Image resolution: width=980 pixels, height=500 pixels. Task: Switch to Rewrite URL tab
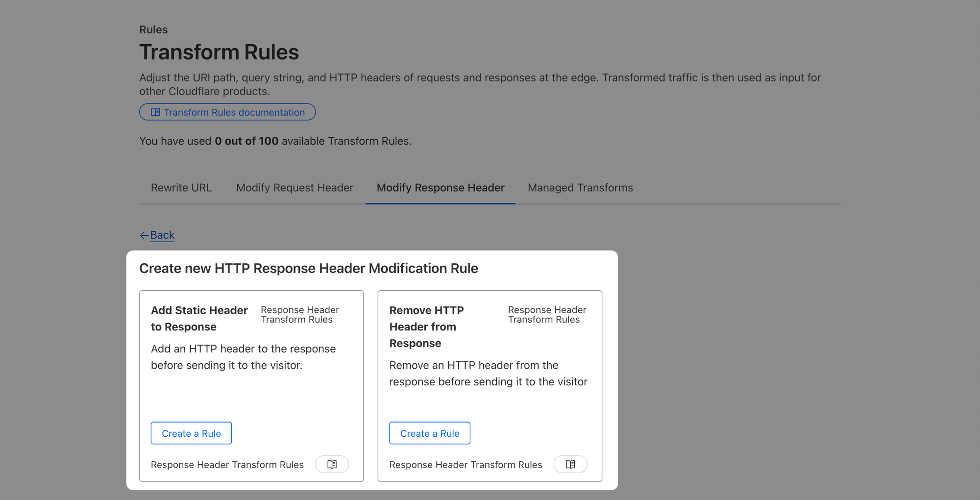point(181,188)
